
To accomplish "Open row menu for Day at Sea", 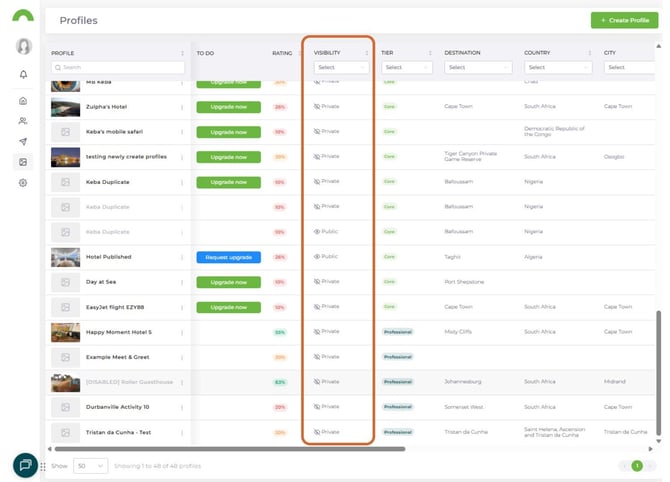I will tap(182, 282).
